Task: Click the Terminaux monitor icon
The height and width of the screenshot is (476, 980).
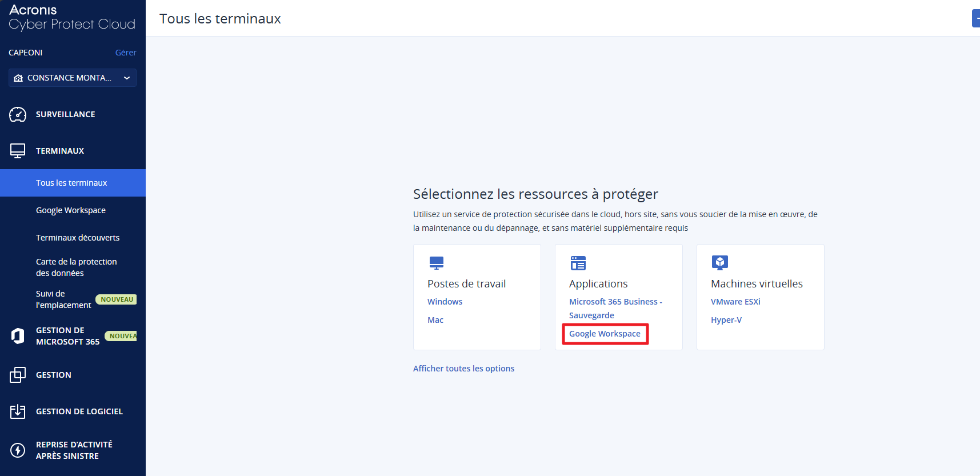Action: coord(18,151)
